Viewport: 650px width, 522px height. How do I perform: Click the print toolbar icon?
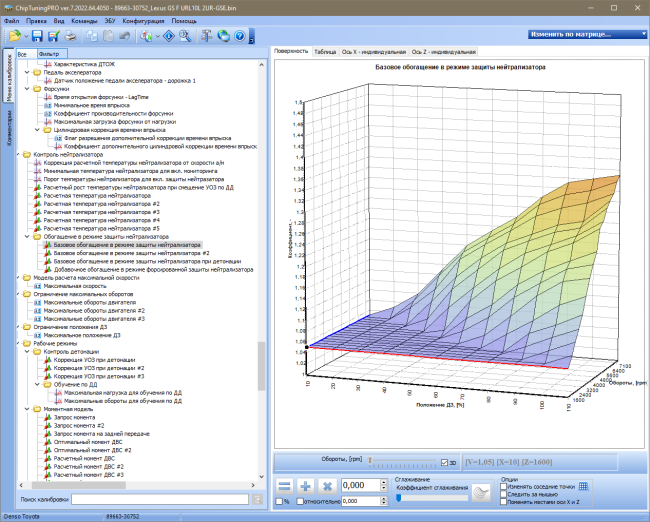pyautogui.click(x=70, y=36)
